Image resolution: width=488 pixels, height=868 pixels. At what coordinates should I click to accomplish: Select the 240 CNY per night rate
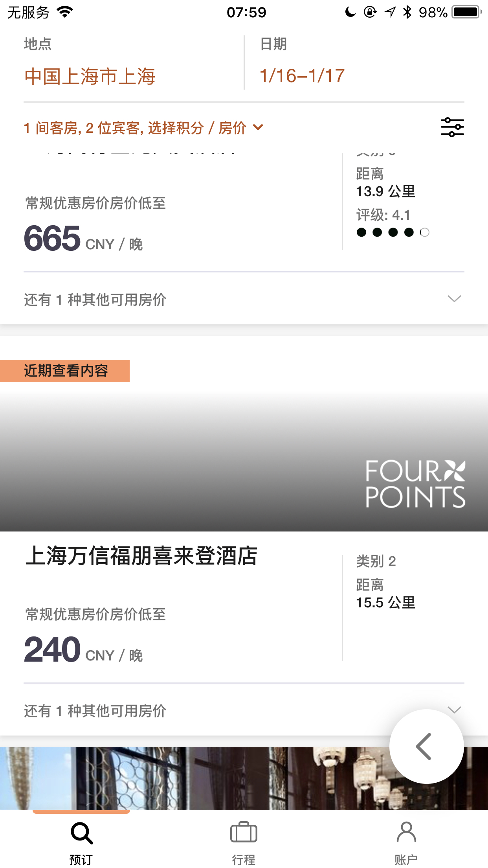(x=83, y=649)
